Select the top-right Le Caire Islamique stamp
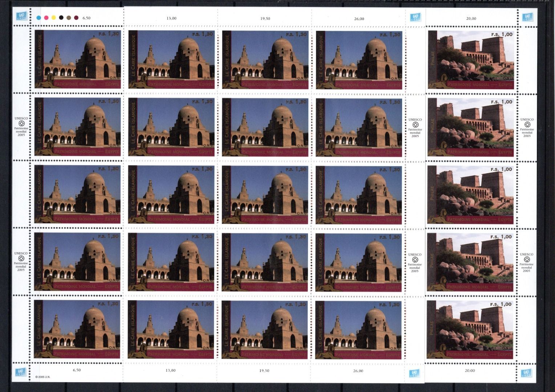Image resolution: width=555 pixels, height=392 pixels. (x=359, y=60)
